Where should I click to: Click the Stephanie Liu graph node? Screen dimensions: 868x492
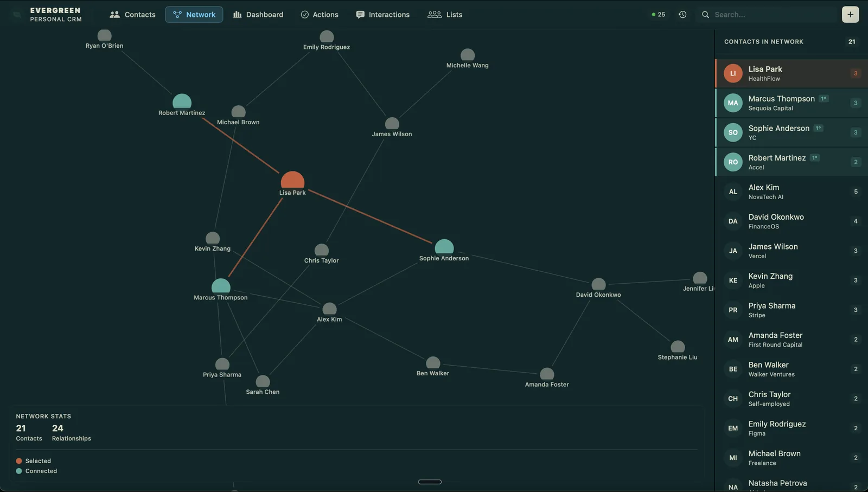tap(678, 347)
